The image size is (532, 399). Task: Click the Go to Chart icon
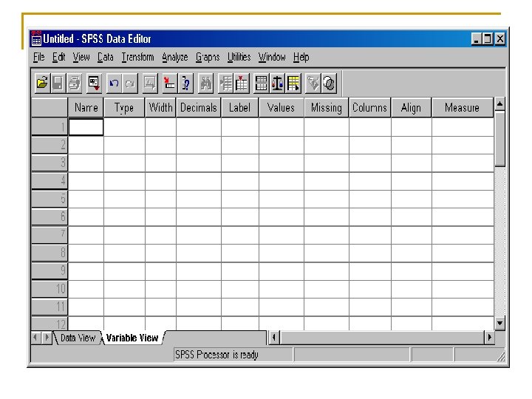pos(150,83)
